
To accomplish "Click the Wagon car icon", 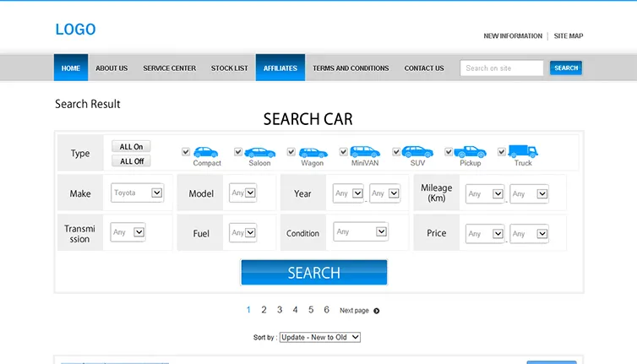I will (x=313, y=152).
